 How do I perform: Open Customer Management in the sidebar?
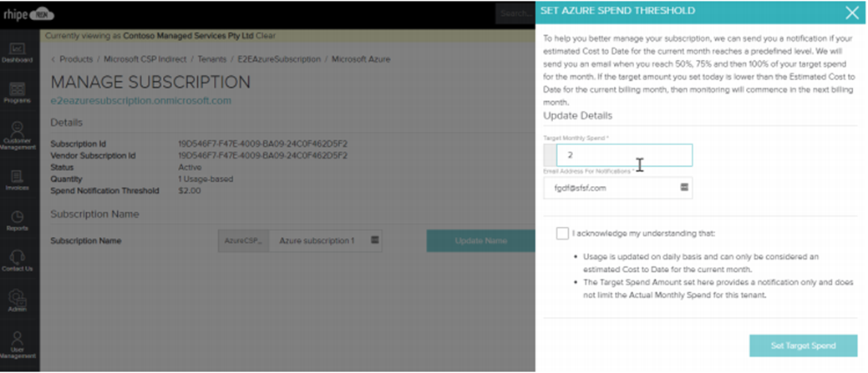pyautogui.click(x=18, y=135)
